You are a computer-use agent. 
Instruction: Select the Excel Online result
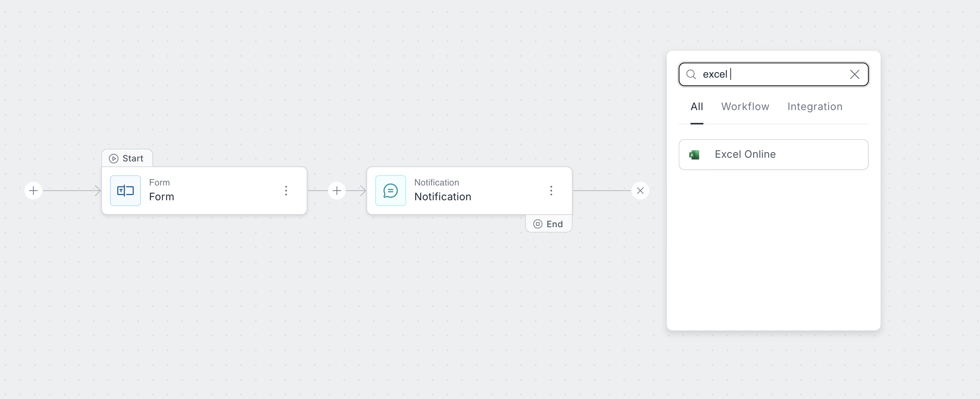pos(773,155)
